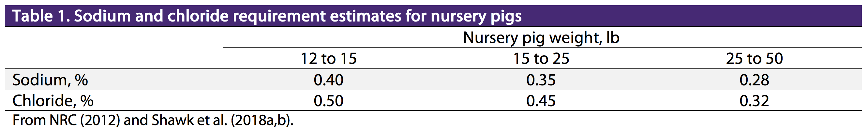Click the 25 to 50 column header
The width and height of the screenshot is (868, 131).
coord(754,59)
